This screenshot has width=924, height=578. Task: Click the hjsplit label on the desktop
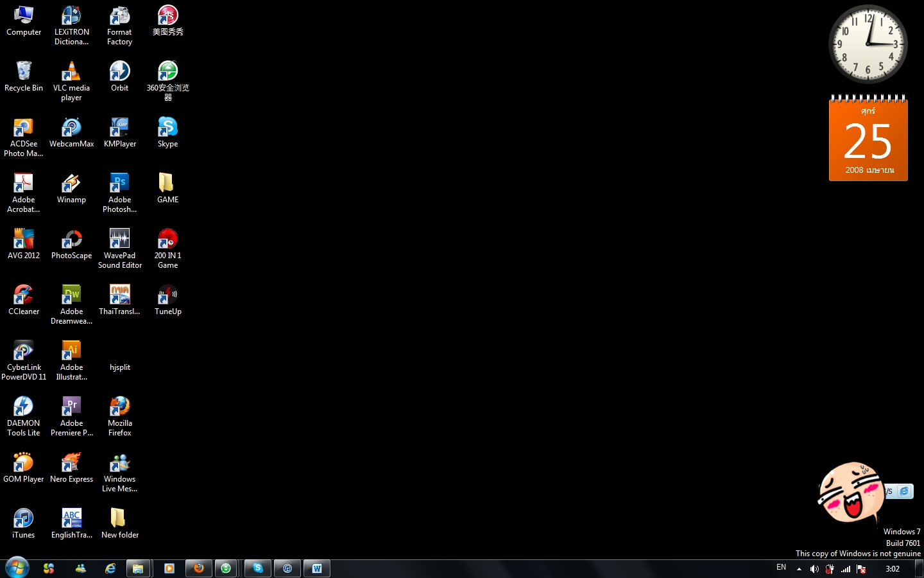(x=119, y=367)
